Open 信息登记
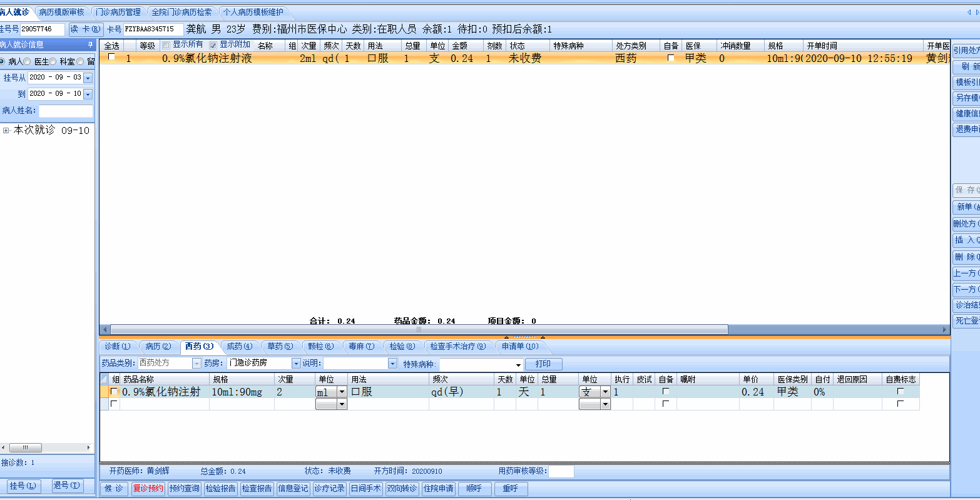 point(293,489)
